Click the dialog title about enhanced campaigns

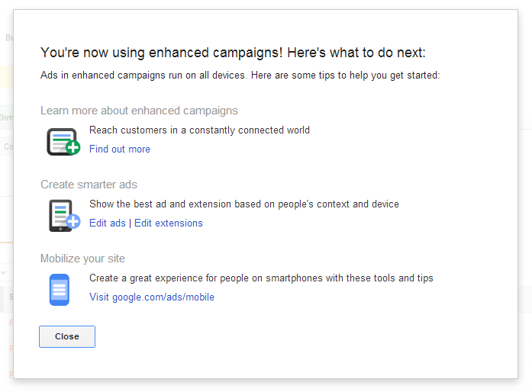click(233, 53)
